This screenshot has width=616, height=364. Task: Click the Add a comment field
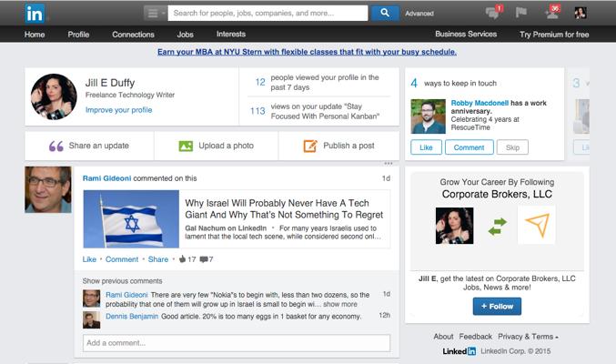236,343
